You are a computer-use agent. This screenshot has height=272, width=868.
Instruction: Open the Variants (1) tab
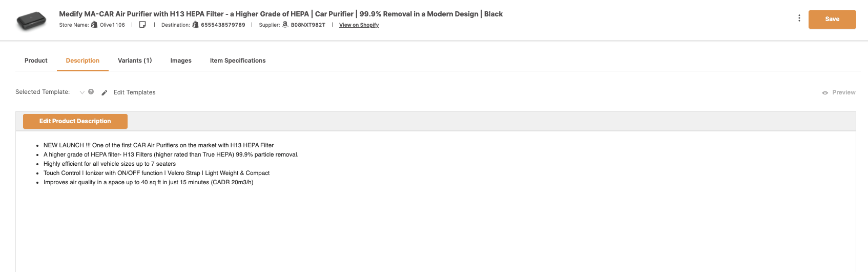point(135,61)
